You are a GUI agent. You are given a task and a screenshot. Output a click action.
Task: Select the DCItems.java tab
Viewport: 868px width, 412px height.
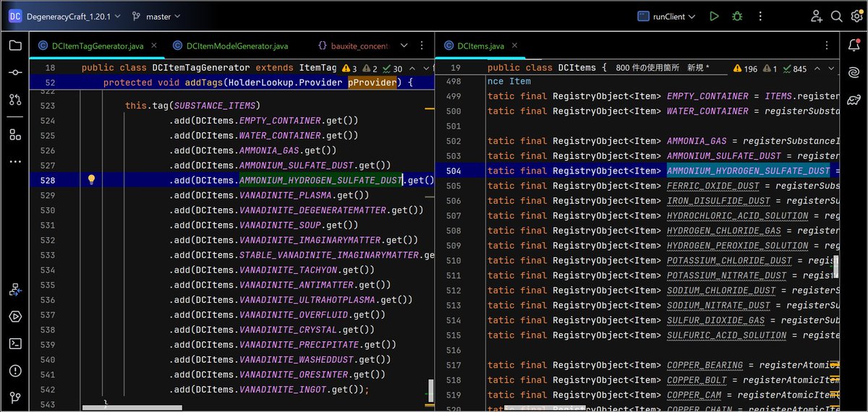[x=474, y=46]
